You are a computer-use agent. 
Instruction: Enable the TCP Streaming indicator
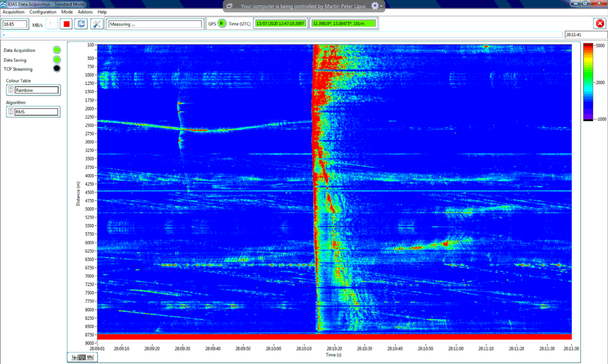tap(57, 69)
